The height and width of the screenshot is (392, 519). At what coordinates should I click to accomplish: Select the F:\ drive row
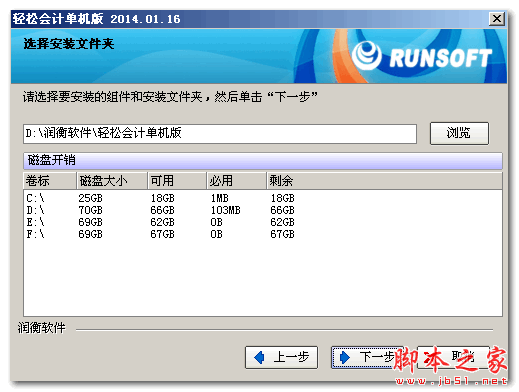coord(263,234)
